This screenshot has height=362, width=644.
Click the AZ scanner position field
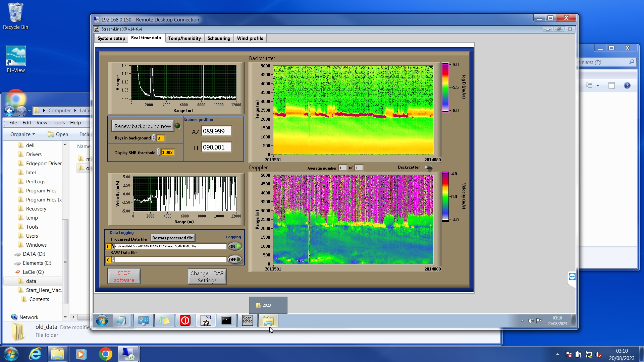pos(216,131)
